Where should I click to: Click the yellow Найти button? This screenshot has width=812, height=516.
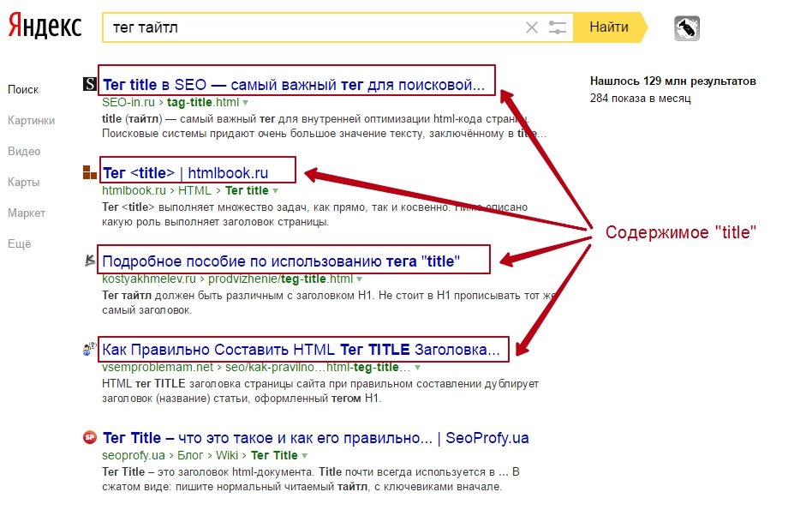[x=610, y=27]
